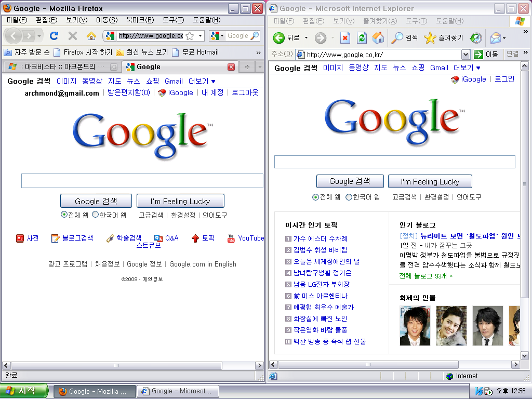Select 한국어 웹 radio in Firefox
This screenshot has height=399, width=532.
coord(96,215)
